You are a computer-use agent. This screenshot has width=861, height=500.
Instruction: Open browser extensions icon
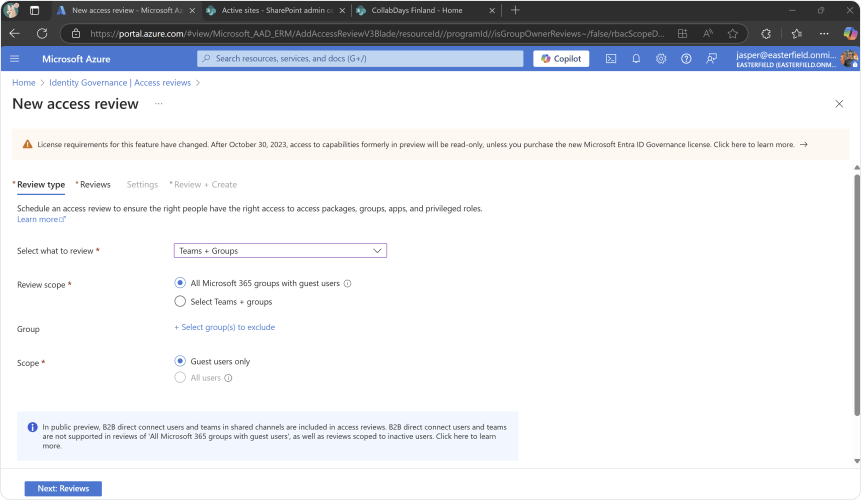(766, 33)
